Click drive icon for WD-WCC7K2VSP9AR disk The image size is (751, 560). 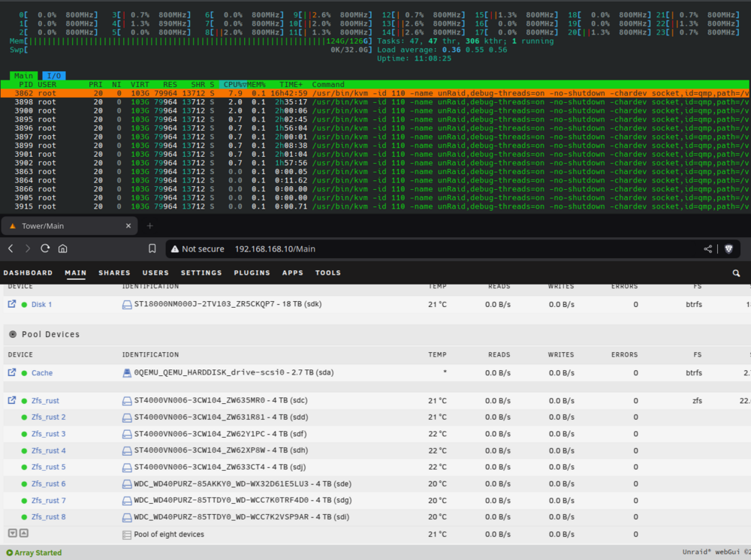(127, 517)
